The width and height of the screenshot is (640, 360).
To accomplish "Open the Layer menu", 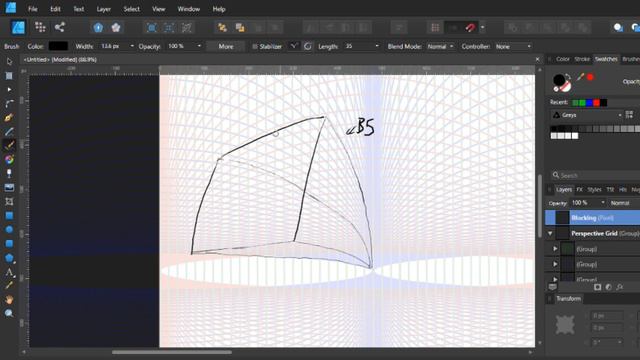I will [x=104, y=9].
